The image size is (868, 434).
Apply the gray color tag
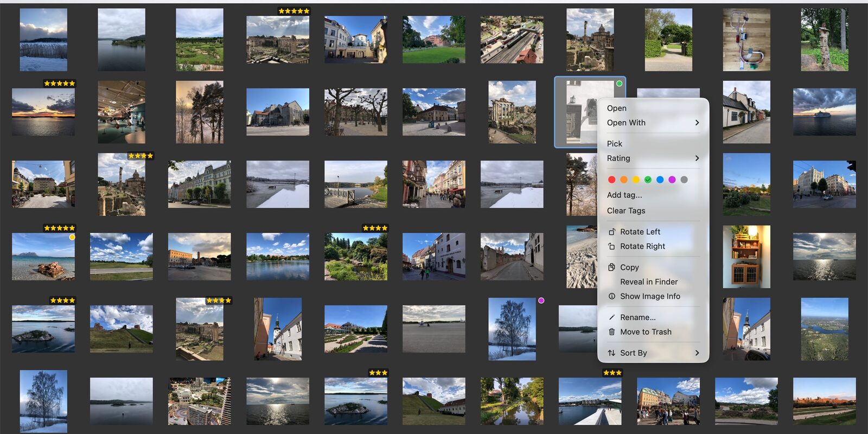click(684, 180)
